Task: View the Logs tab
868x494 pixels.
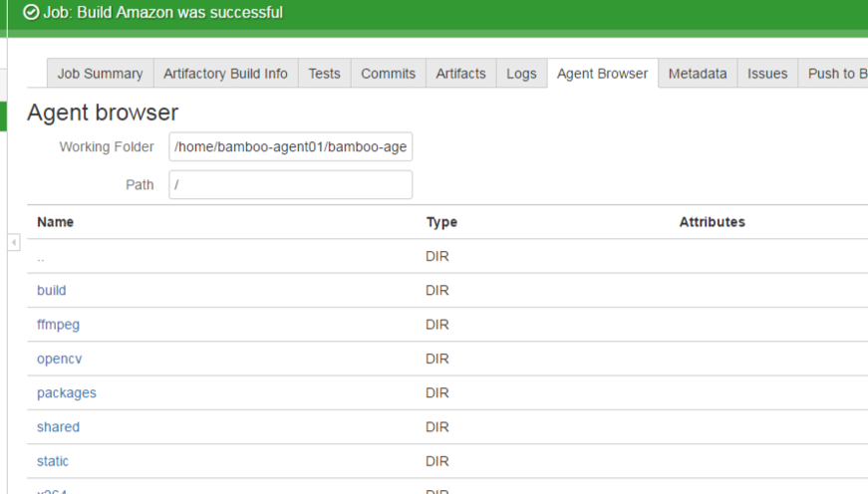Action: [521, 74]
